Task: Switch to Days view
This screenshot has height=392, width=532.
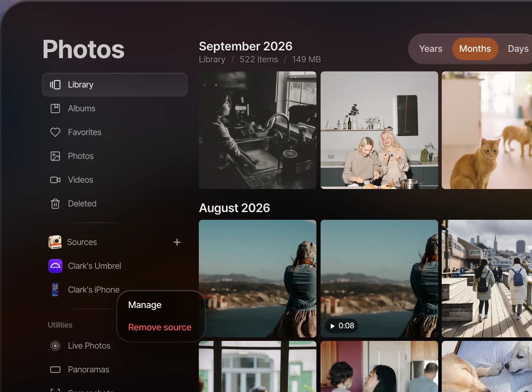Action: pos(518,49)
